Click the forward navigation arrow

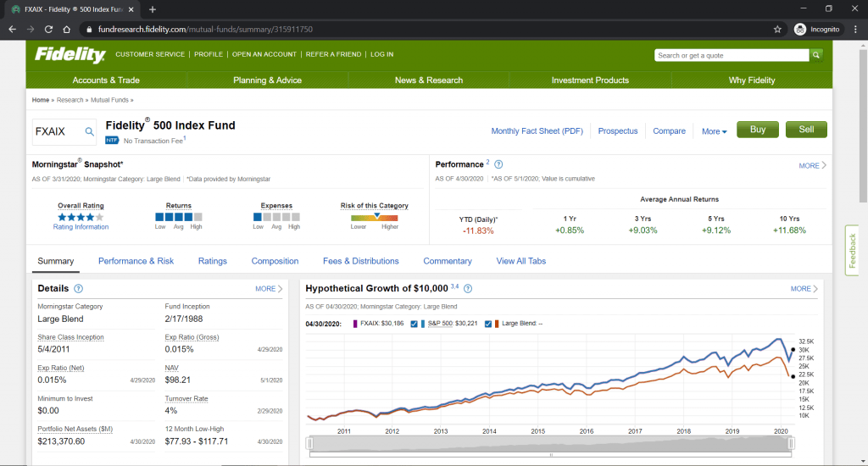31,30
